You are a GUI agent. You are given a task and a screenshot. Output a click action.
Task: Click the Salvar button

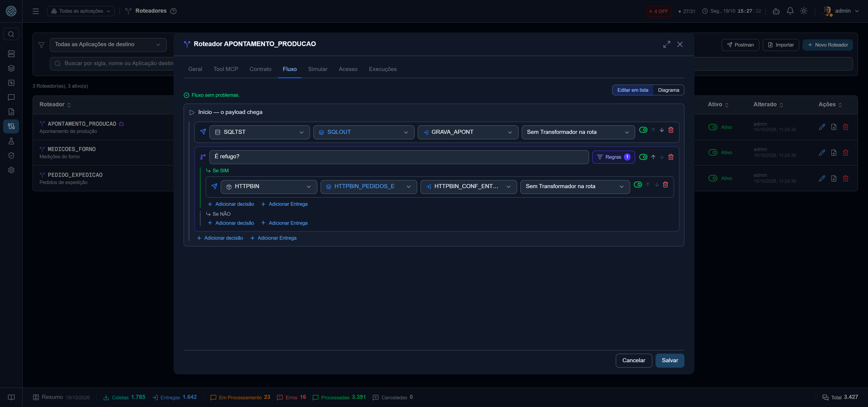670,360
